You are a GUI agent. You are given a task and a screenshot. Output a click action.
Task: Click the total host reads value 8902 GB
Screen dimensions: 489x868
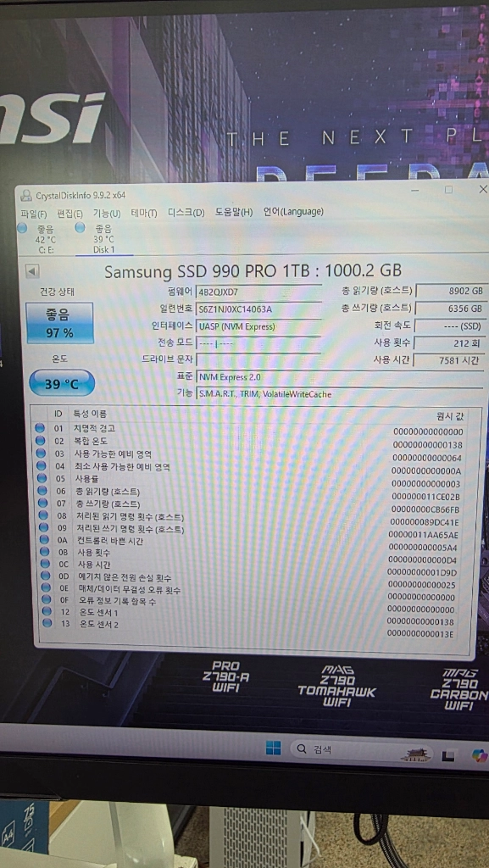451,291
